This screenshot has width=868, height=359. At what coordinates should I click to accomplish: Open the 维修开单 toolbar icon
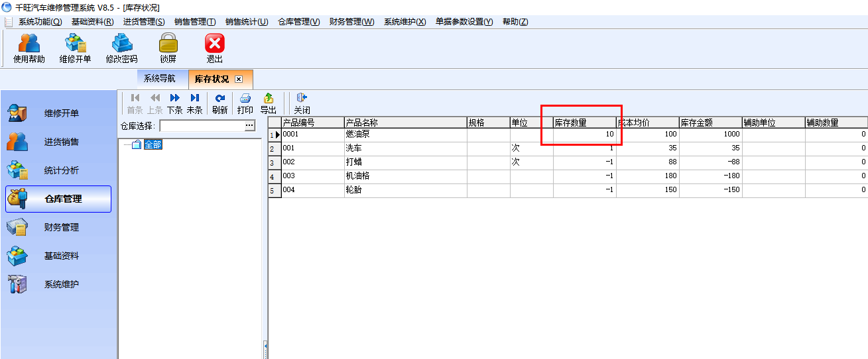(75, 48)
